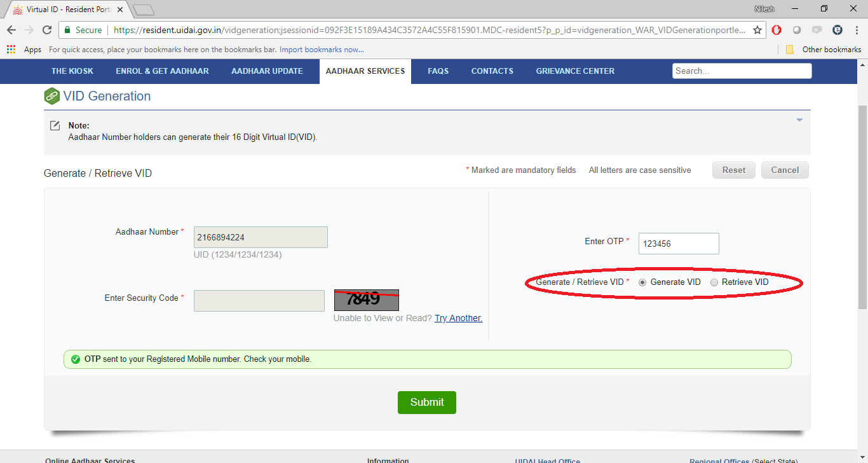This screenshot has height=463, width=868.
Task: Reload the page with refresh icon
Action: tap(46, 30)
